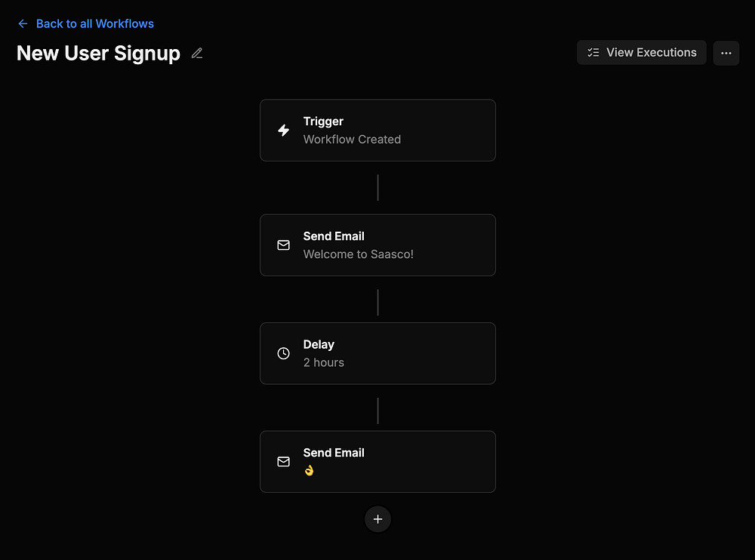This screenshot has height=560, width=755.
Task: Click the back arrow icon
Action: click(x=23, y=23)
